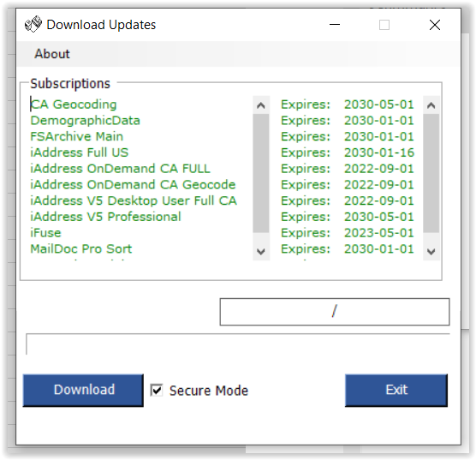The height and width of the screenshot is (460, 476).
Task: Click the up arrow of expiry dates scrollbar
Action: tap(431, 105)
